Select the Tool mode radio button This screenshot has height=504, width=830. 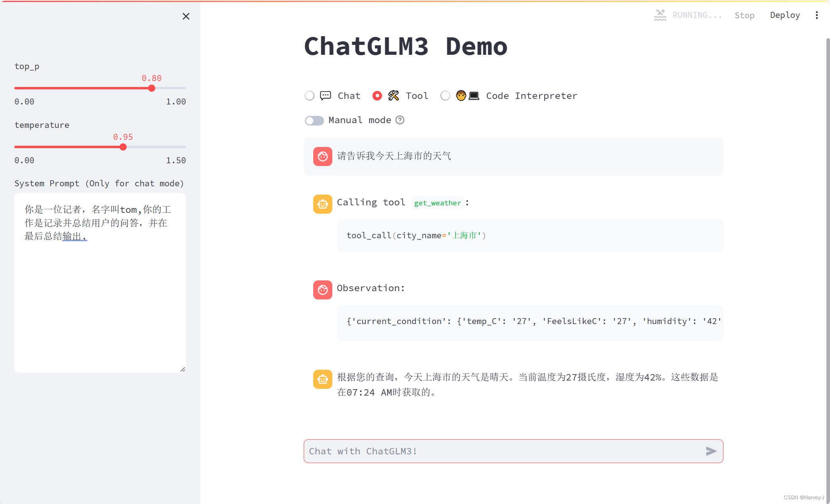pos(377,96)
